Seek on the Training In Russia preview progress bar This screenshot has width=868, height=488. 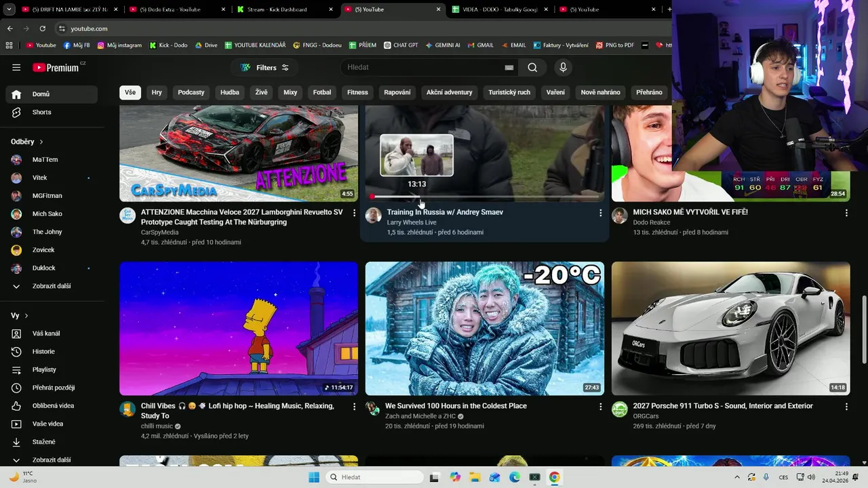(485, 197)
